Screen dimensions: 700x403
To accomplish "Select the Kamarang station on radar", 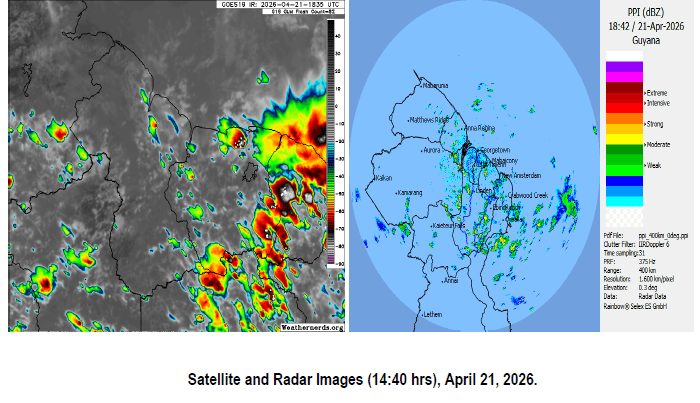I will coord(397,192).
